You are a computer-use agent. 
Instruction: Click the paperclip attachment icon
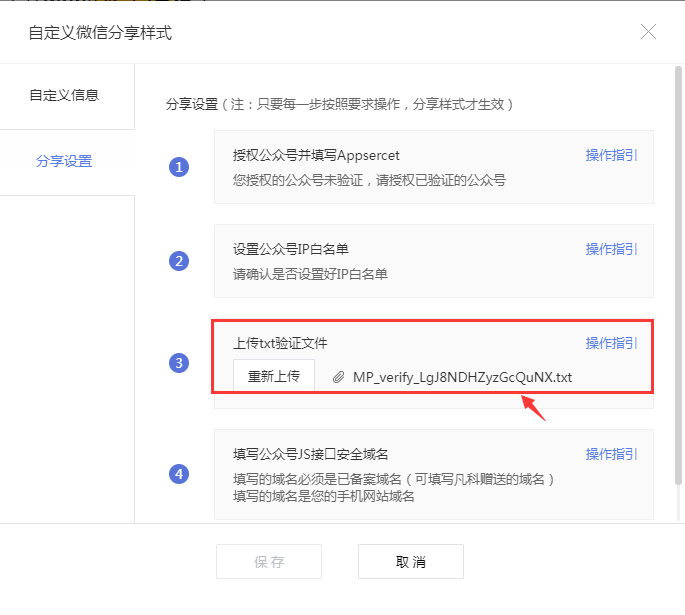(x=338, y=377)
